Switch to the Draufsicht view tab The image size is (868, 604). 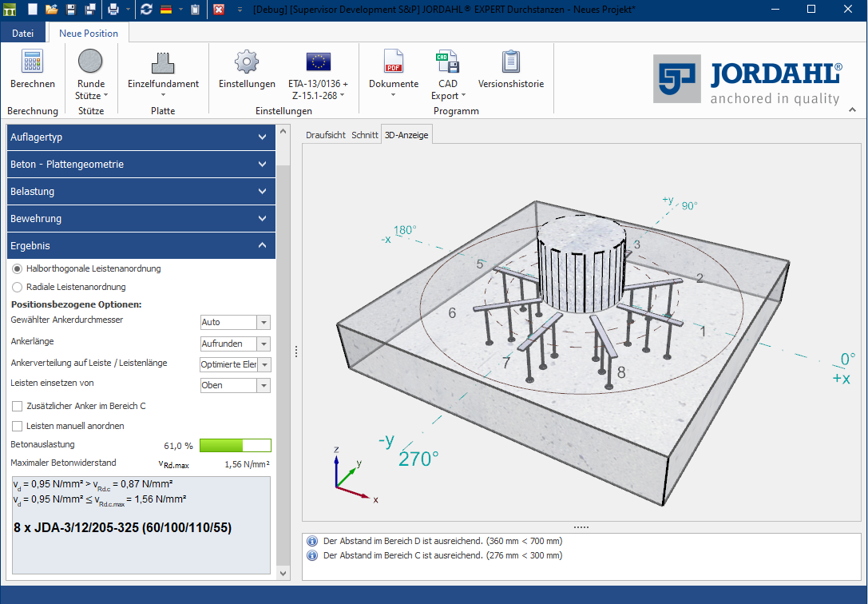pos(326,135)
